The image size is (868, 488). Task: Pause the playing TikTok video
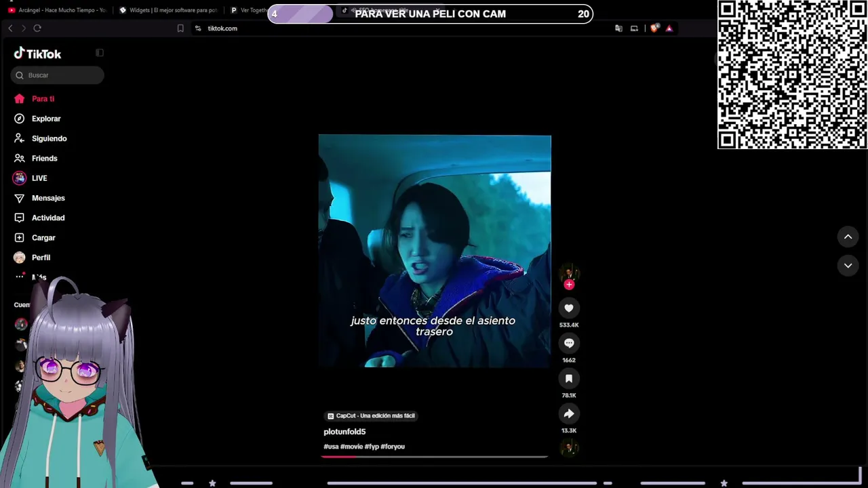(x=435, y=251)
